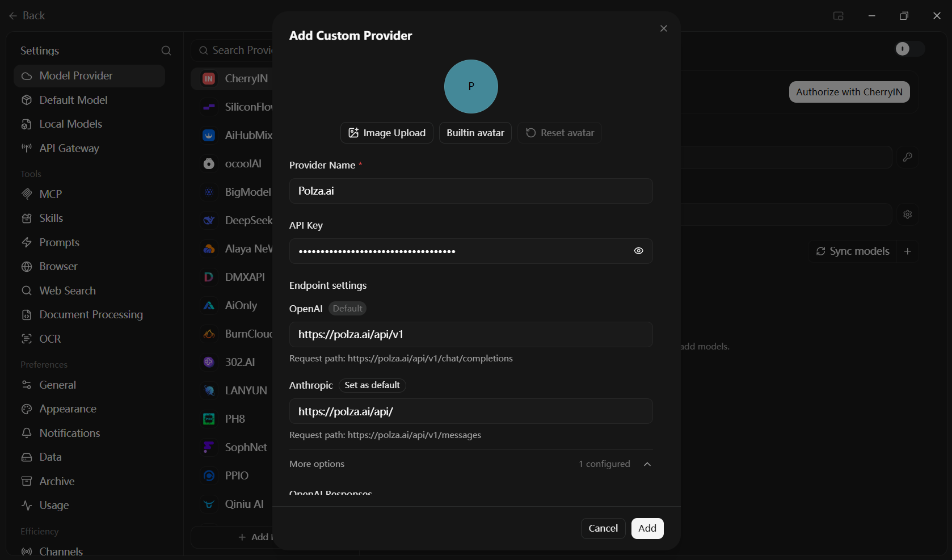952x560 pixels.
Task: Focus the API Key field
Action: [x=471, y=251]
